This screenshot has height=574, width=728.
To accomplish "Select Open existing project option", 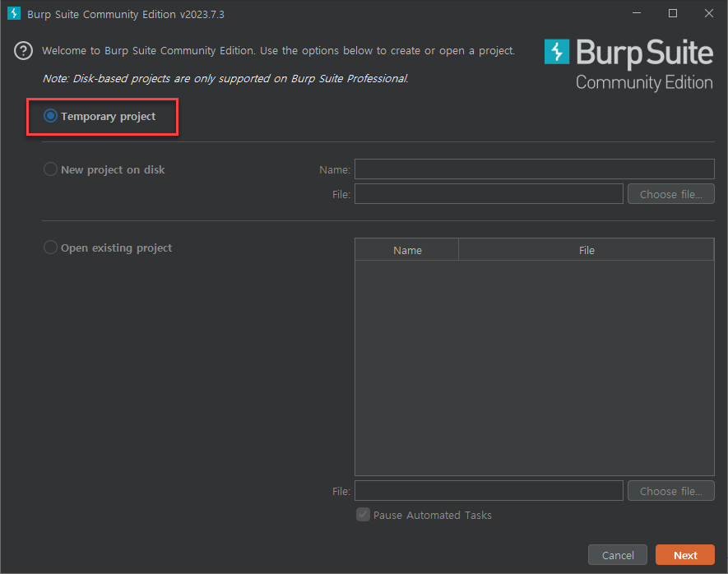I will (50, 248).
